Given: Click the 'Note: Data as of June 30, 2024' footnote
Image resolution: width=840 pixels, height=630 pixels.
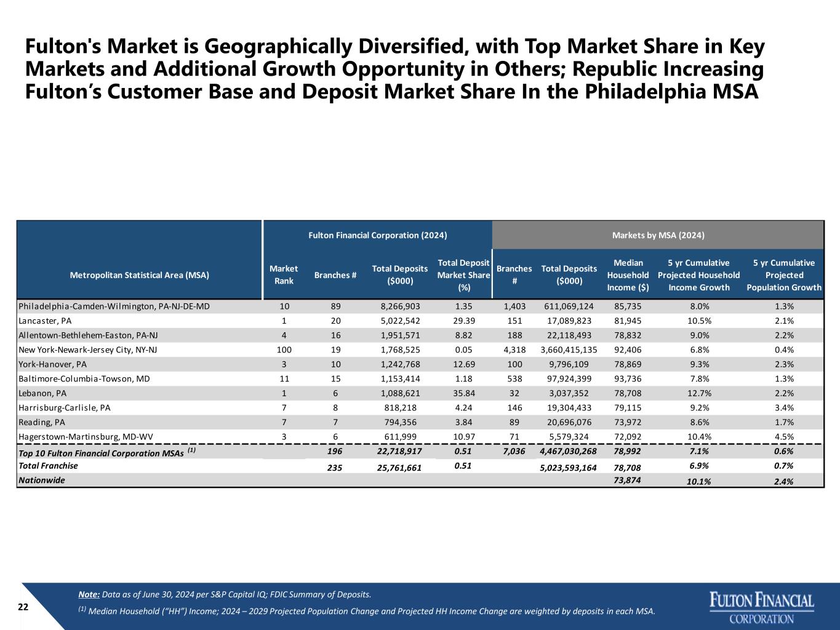Looking at the screenshot, I should click(x=225, y=594).
